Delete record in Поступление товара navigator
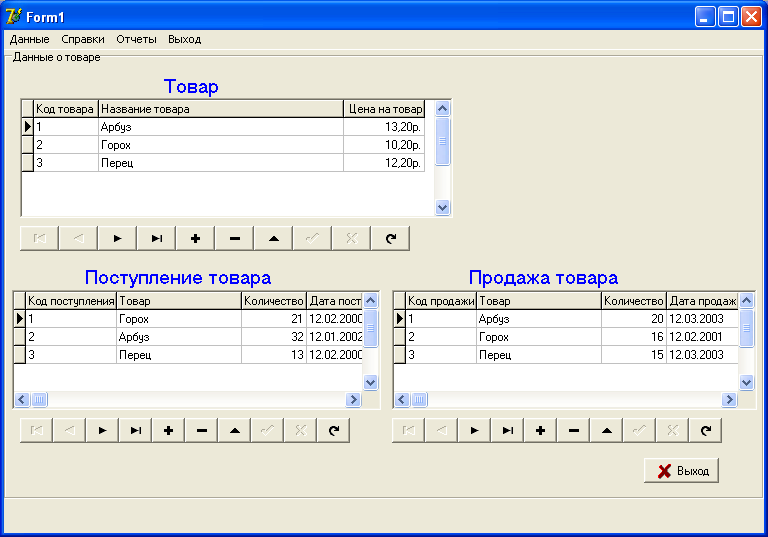Screen dimensions: 768x537 coord(202,431)
